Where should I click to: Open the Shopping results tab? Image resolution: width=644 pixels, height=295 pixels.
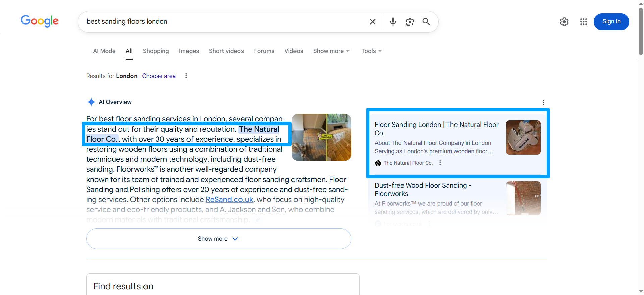click(156, 51)
